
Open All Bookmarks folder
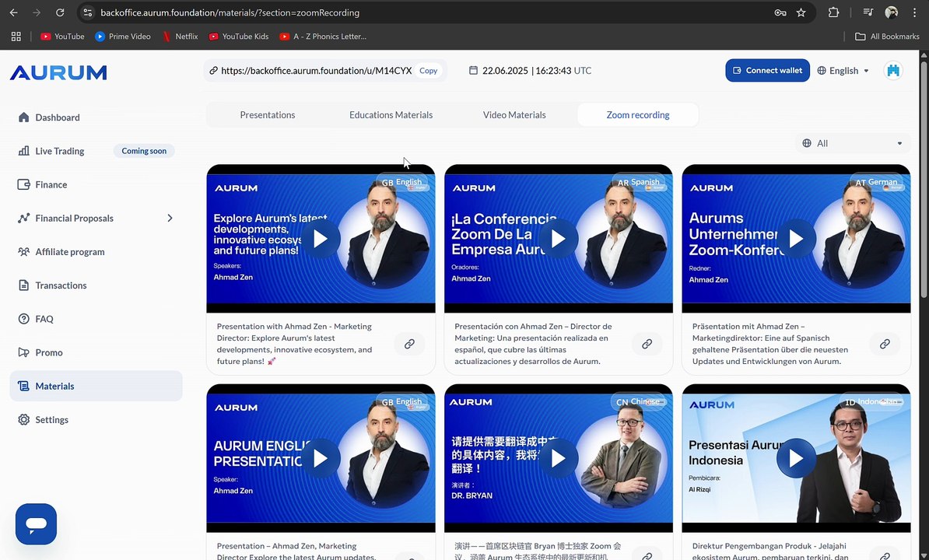(887, 36)
